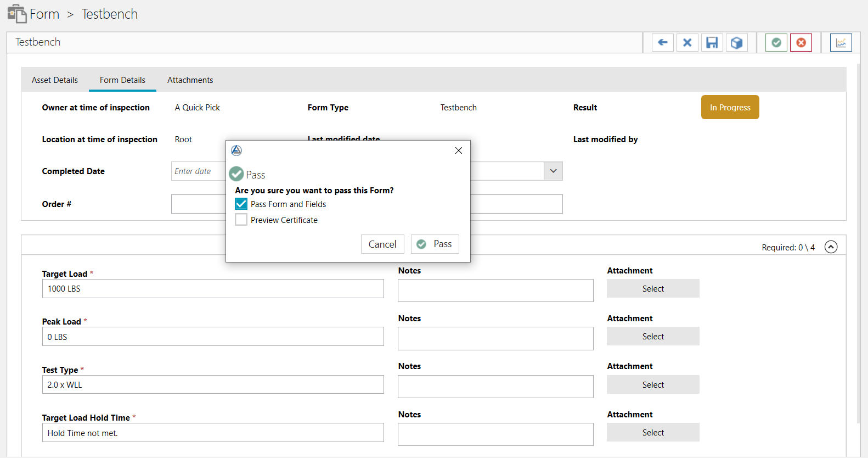
Task: Enable the Preview Certificate checkbox
Action: [x=241, y=220]
